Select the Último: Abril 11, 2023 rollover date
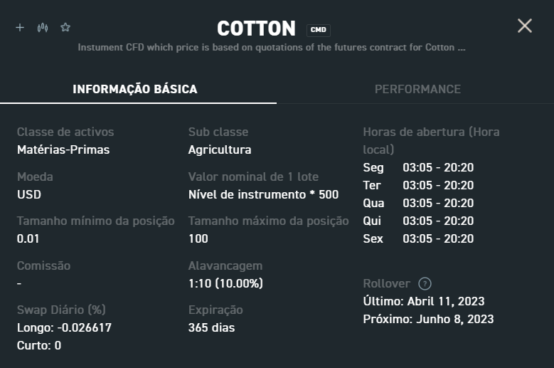554x368 pixels. [x=424, y=301]
